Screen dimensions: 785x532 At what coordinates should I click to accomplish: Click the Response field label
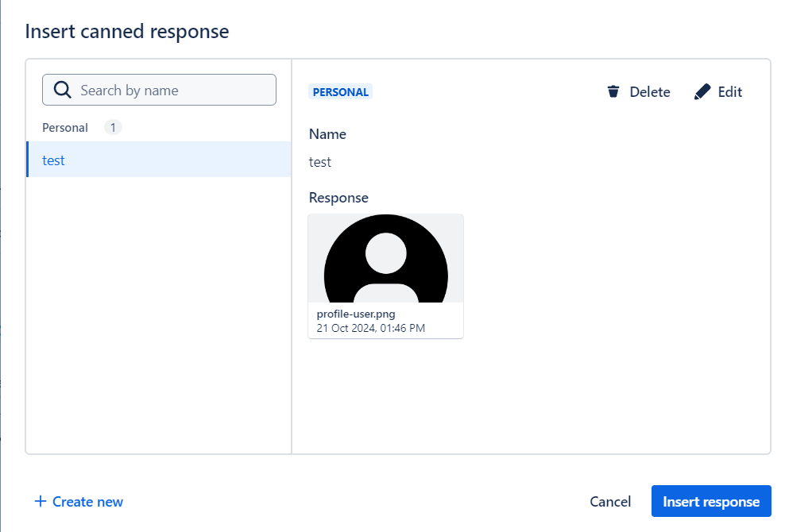tap(338, 198)
